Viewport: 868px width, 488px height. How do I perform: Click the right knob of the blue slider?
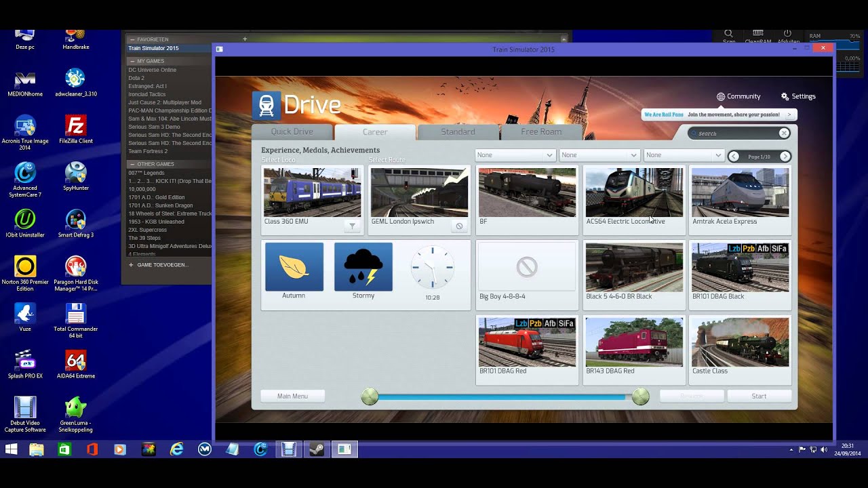pos(640,397)
